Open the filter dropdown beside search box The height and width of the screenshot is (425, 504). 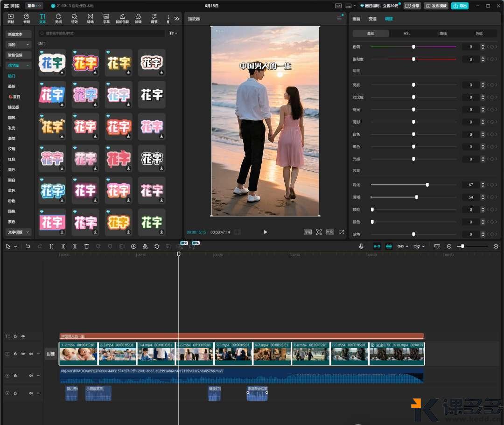coord(173,33)
